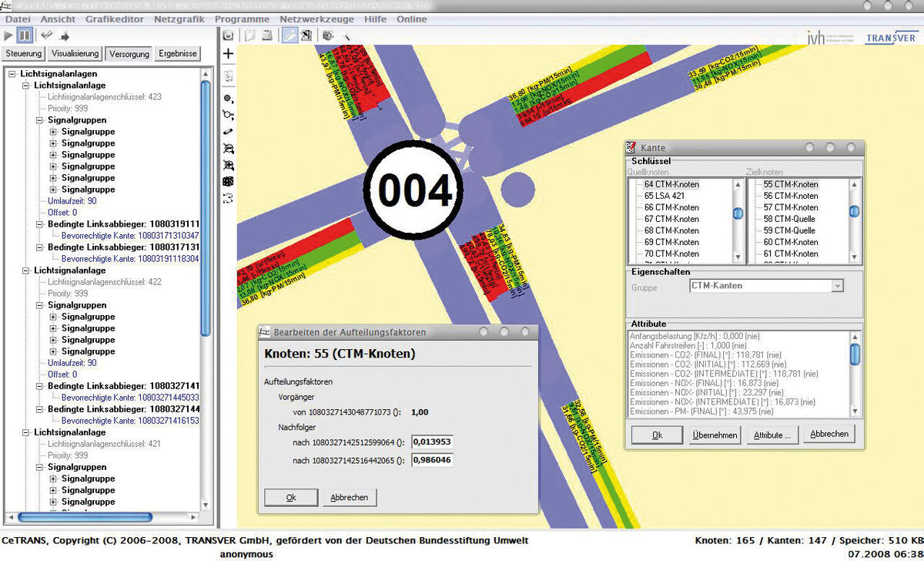Click Übernehmen in the Kante dialog
This screenshot has height=561, width=924.
(714, 435)
